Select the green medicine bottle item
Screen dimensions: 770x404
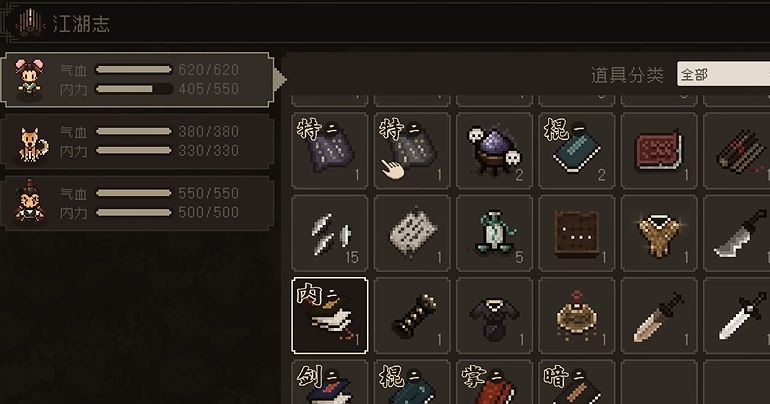494,233
